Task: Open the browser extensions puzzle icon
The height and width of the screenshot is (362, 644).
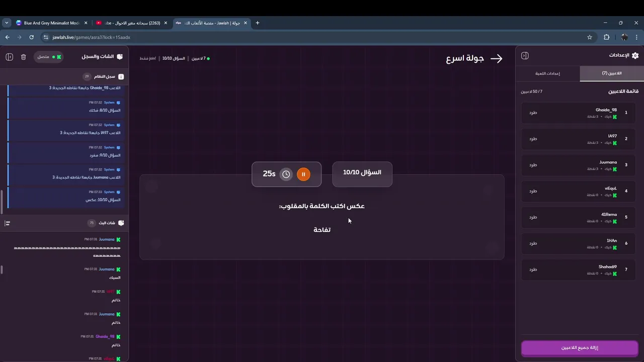Action: tap(606, 37)
